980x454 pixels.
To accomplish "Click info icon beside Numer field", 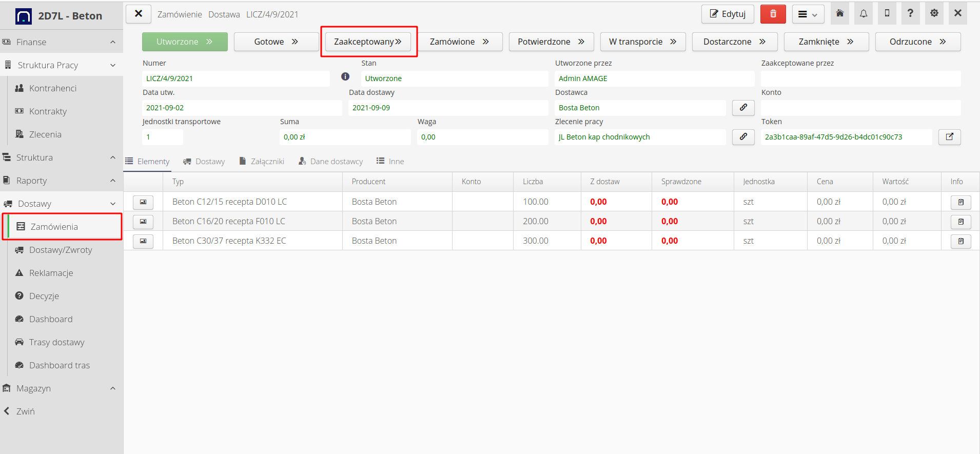I will click(x=345, y=77).
